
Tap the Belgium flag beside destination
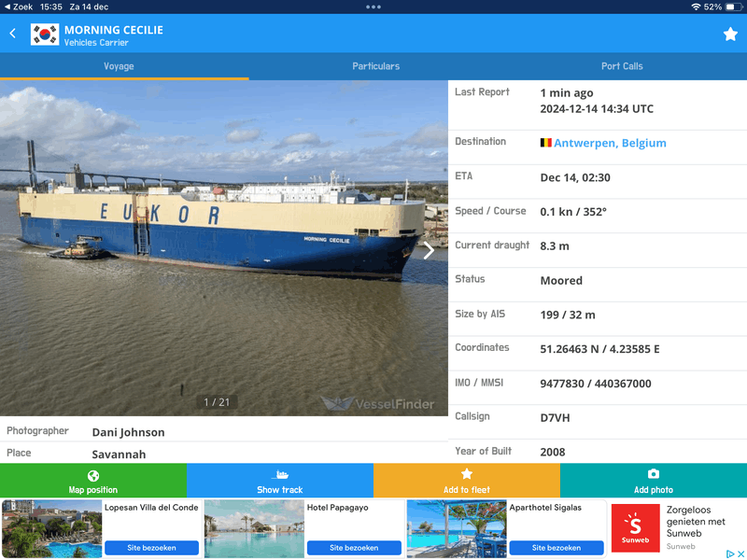[545, 143]
